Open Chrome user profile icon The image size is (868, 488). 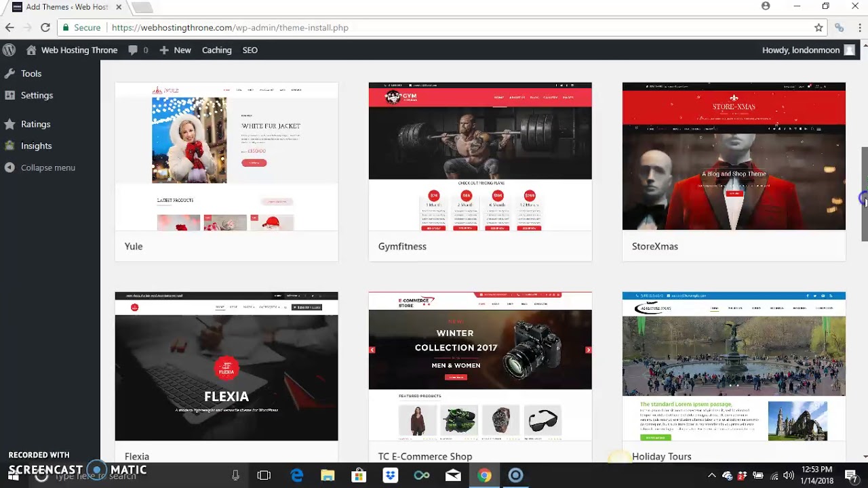[766, 6]
